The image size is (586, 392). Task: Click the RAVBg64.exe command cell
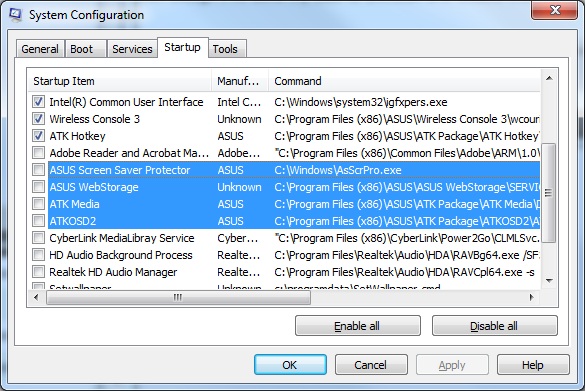[x=407, y=255]
